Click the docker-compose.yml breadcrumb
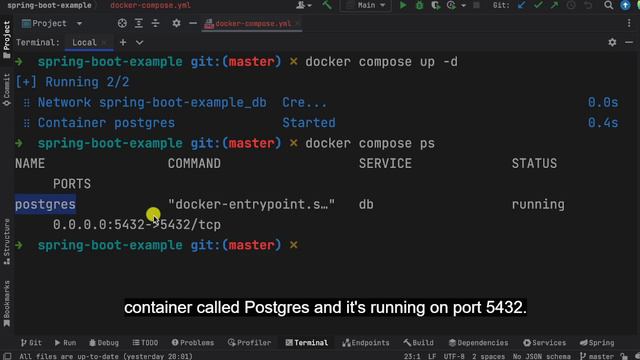 tap(150, 5)
